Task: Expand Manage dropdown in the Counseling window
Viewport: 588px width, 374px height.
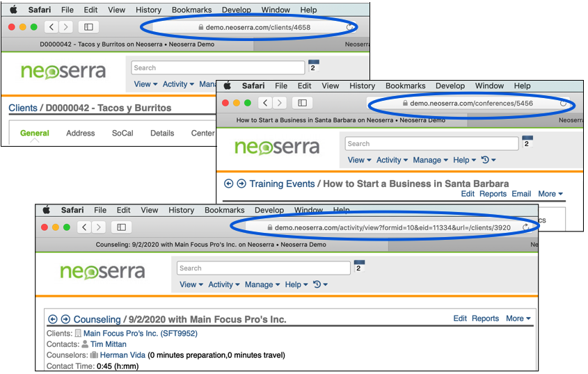Action: tap(262, 284)
